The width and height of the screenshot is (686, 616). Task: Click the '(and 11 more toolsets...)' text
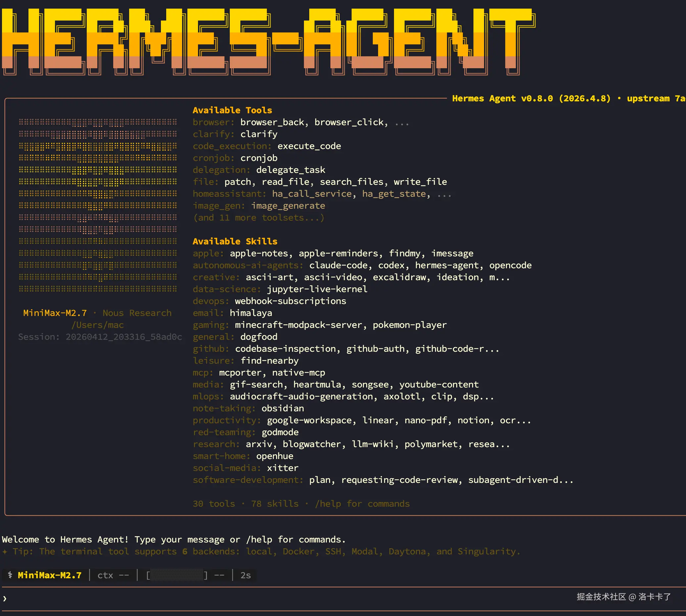click(x=259, y=218)
